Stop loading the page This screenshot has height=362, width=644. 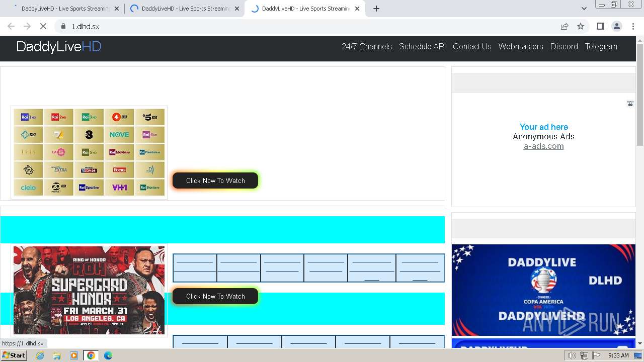pos(43,26)
